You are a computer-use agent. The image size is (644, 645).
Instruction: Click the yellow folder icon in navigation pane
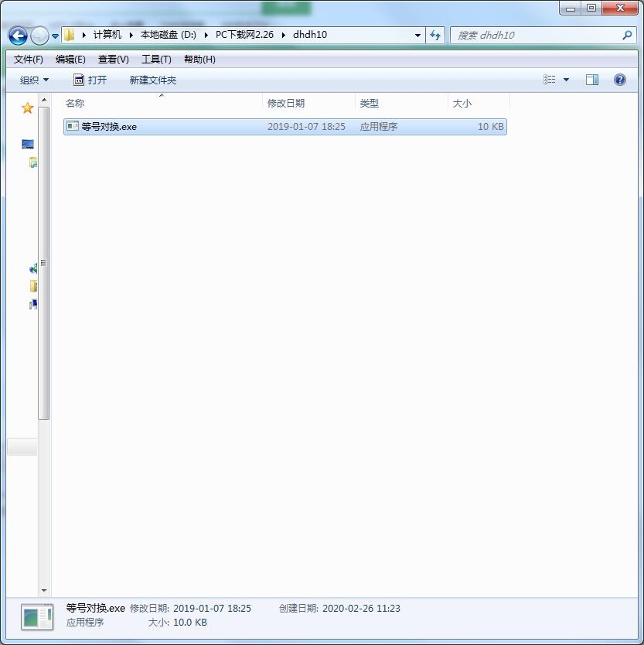click(33, 286)
